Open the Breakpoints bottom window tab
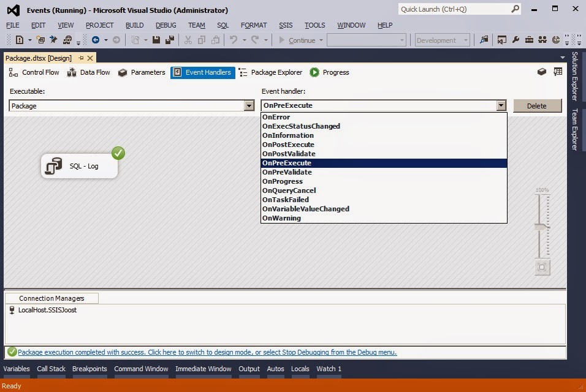This screenshot has width=586, height=392. 89,369
